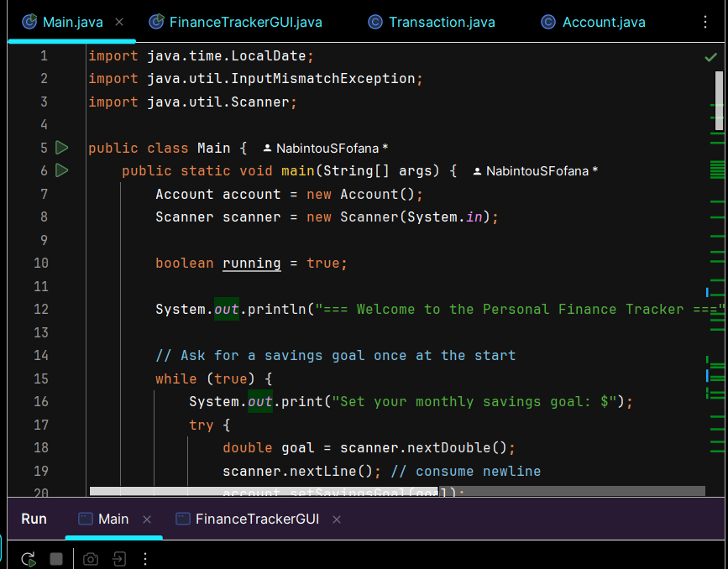Viewport: 728px width, 569px height.
Task: Open the Run toolbar more options menu
Action: [x=145, y=559]
